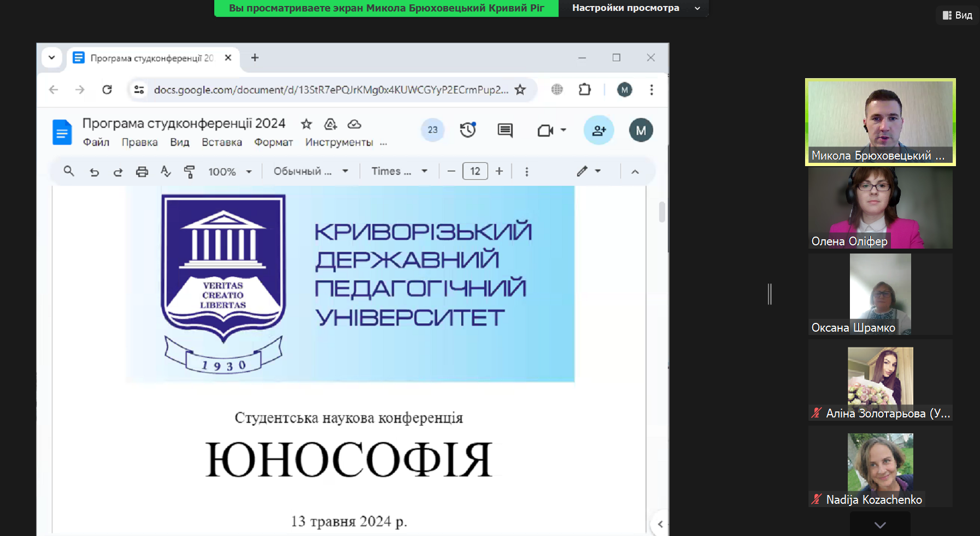Viewport: 980px width, 536px height.
Task: Open version history clock icon
Action: click(468, 130)
